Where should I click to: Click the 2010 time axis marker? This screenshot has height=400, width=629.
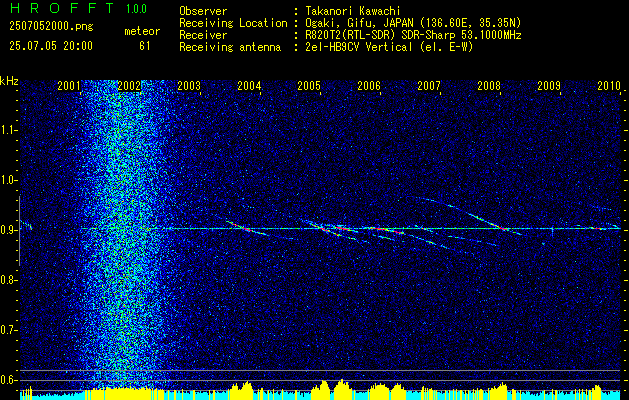point(609,85)
